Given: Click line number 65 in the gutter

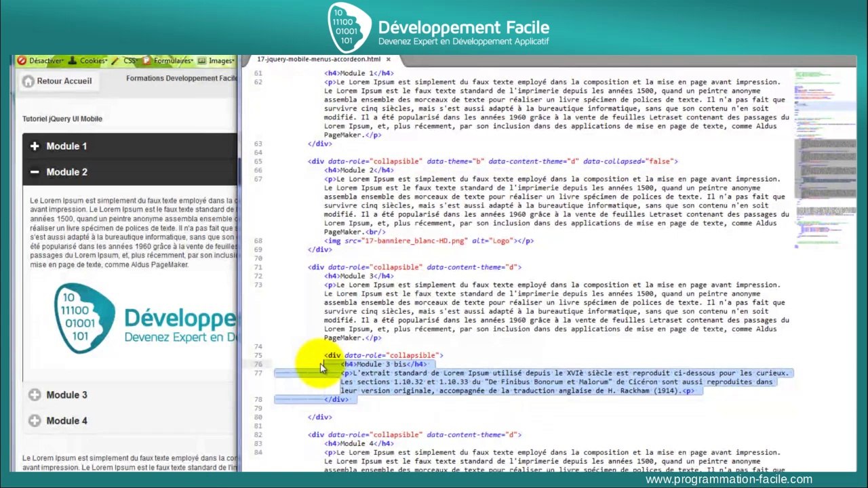Looking at the screenshot, I should coord(258,161).
